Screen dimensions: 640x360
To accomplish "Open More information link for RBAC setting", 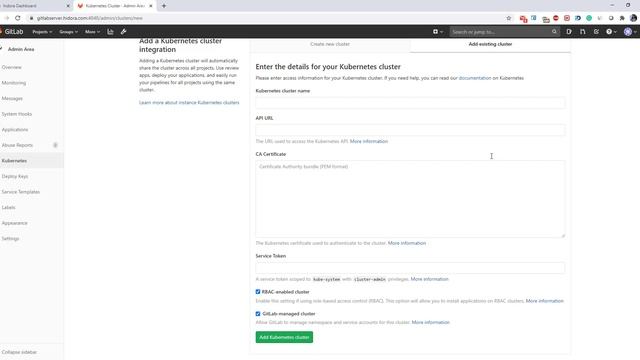I will point(544,301).
